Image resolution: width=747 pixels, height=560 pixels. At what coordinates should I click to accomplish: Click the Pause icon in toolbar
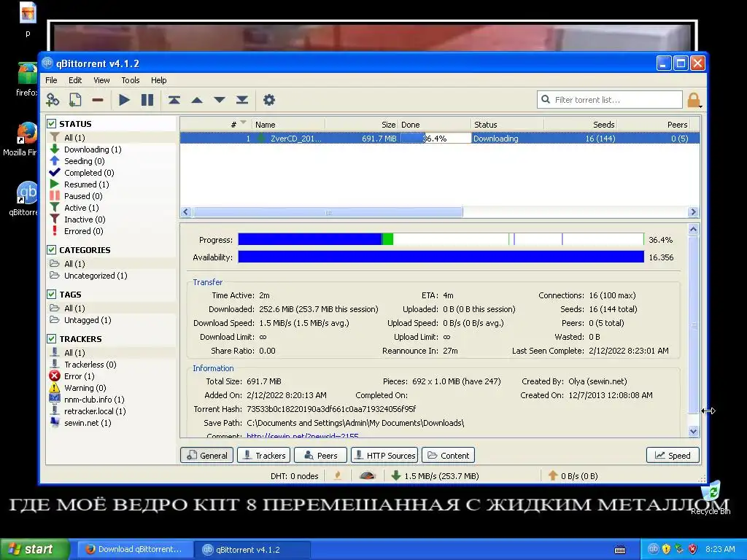(x=147, y=100)
